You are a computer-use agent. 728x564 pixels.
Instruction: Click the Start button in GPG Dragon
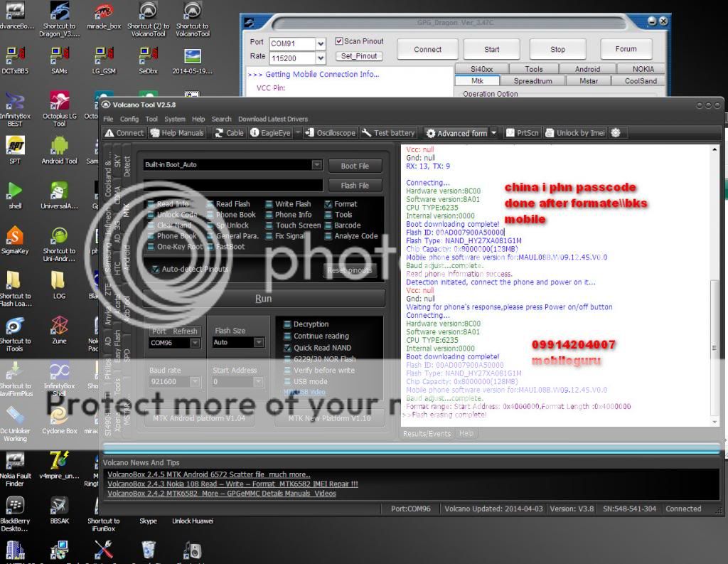point(492,49)
